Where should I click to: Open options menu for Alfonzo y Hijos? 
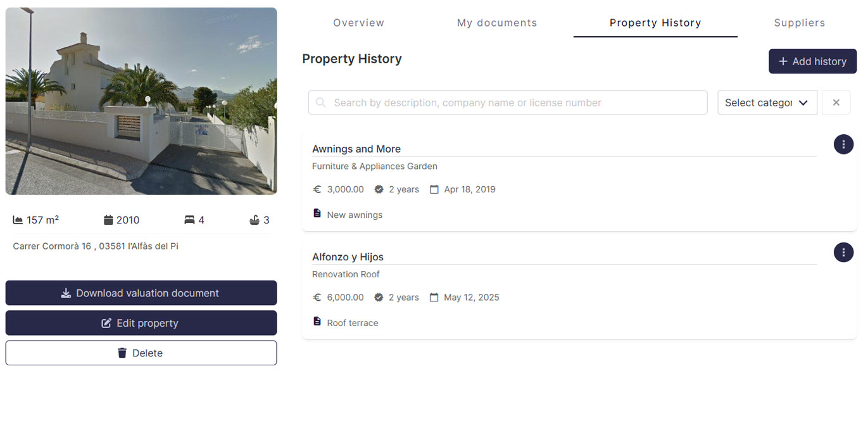point(843,253)
